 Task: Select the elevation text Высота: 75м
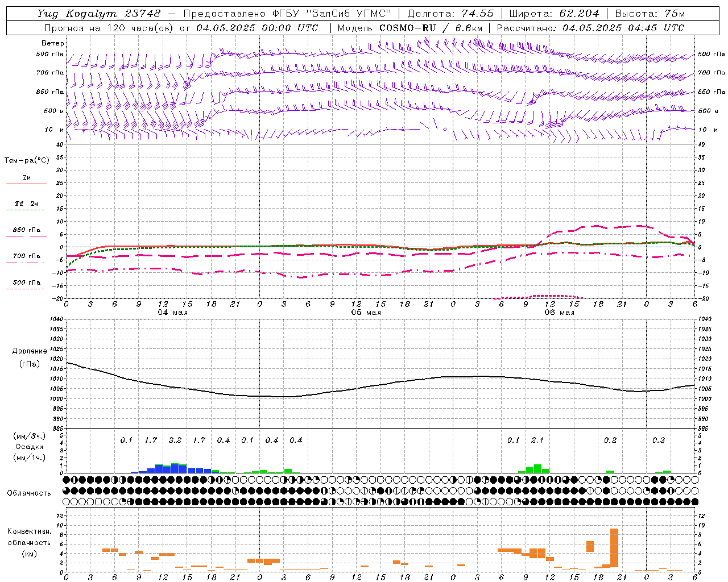650,13
